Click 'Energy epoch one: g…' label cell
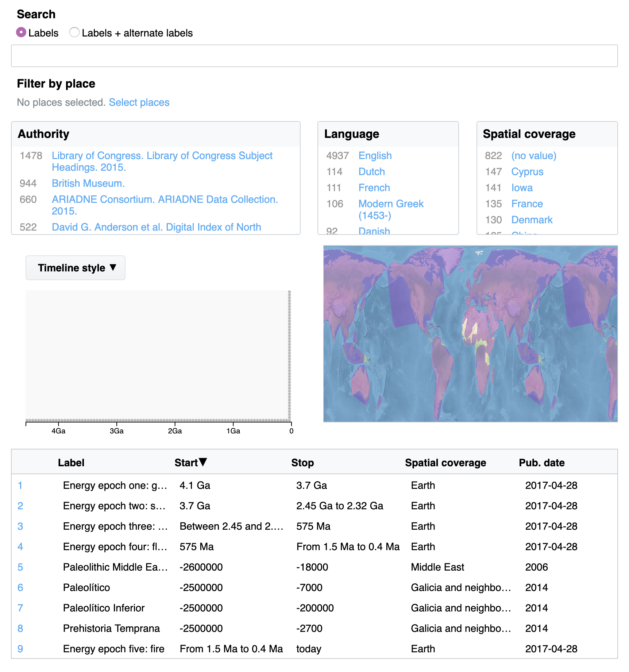 point(115,486)
